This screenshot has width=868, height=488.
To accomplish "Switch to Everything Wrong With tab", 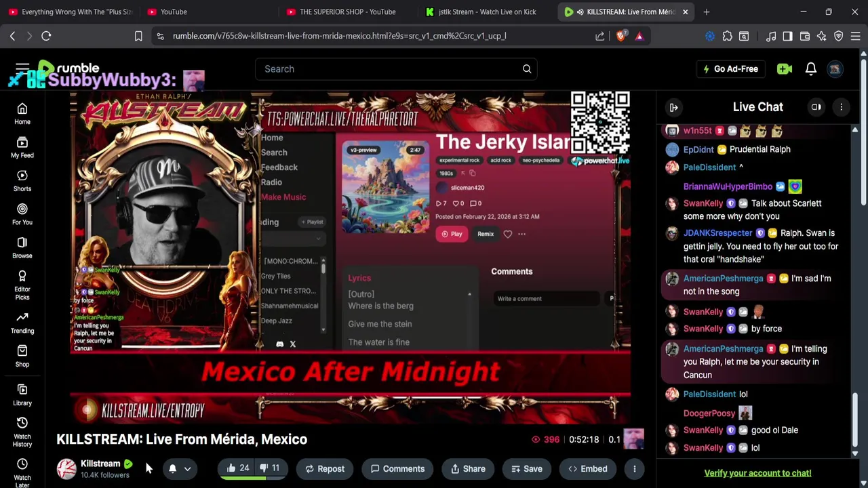I will point(70,12).
